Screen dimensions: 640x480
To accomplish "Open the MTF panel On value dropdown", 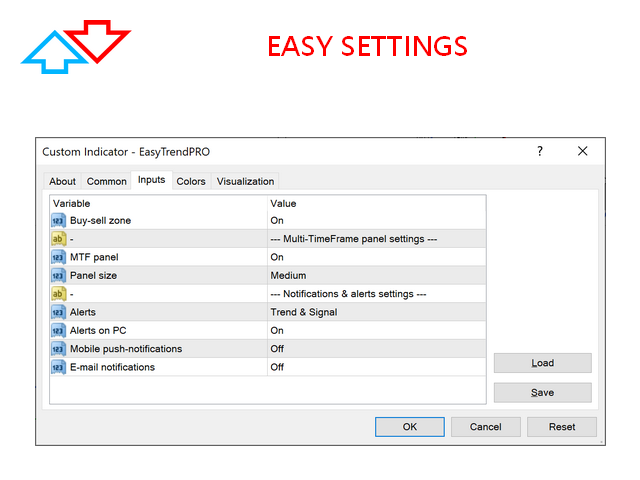I will tap(277, 257).
